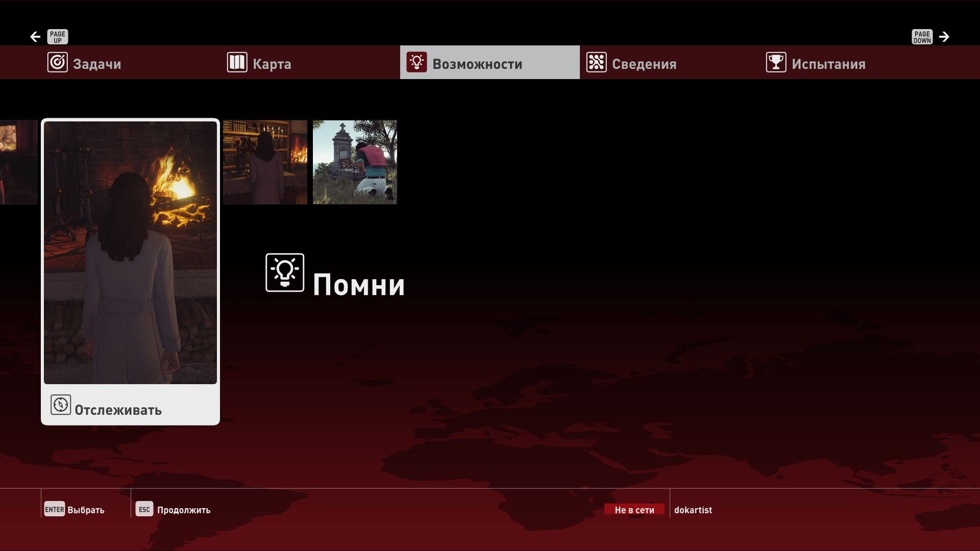Viewport: 980px width, 551px height.
Task: Select the gravestone opportunity thumbnail
Action: click(355, 162)
